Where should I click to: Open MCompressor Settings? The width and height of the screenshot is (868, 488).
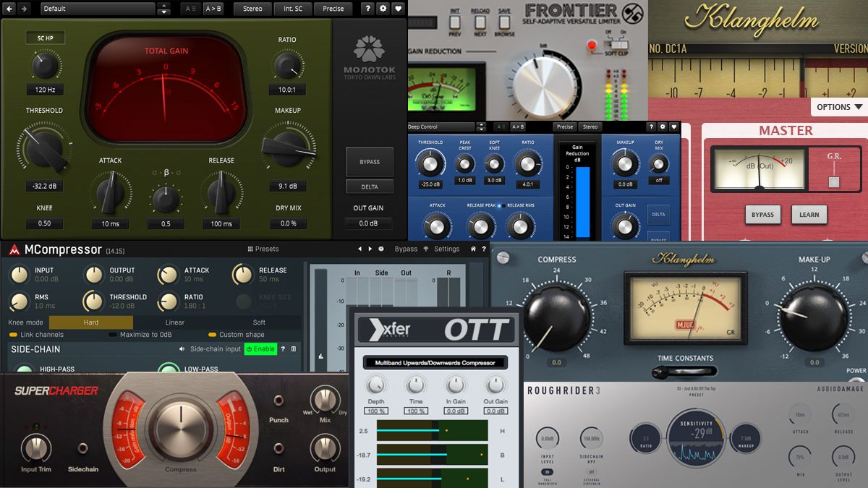(x=447, y=248)
